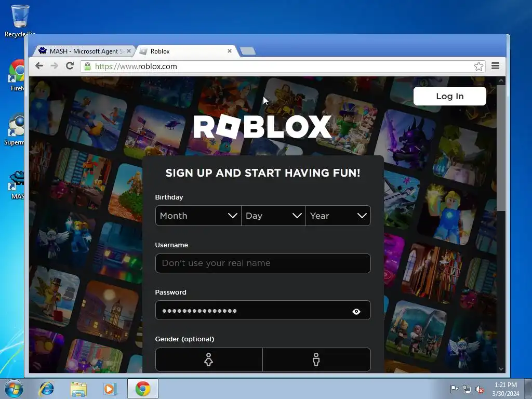Open a new tab with the new-tab button
The image size is (532, 399).
[x=248, y=51]
